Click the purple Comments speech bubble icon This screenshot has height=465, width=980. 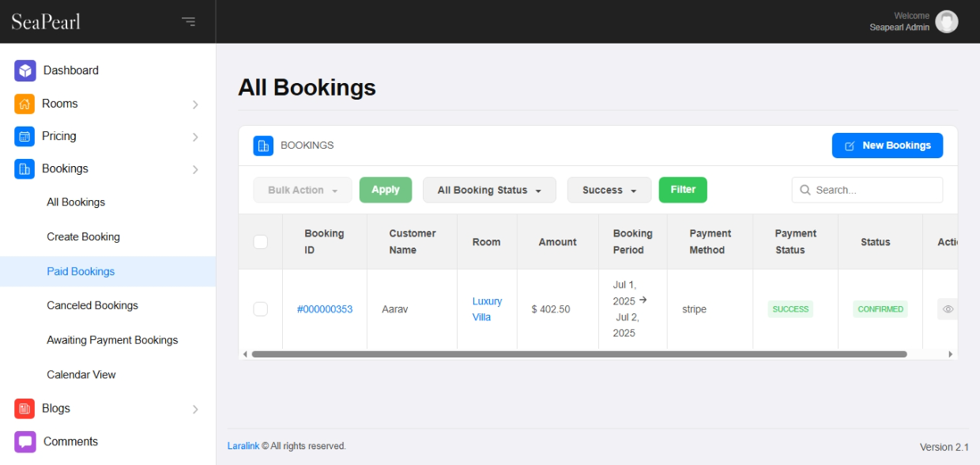click(24, 441)
